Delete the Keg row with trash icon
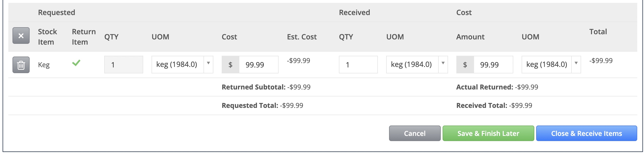Screen dimensions: 644x153 (x=21, y=65)
